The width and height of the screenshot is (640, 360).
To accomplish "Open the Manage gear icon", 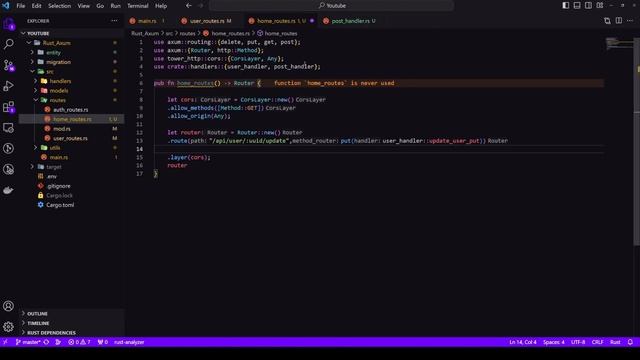I will click(x=9, y=327).
